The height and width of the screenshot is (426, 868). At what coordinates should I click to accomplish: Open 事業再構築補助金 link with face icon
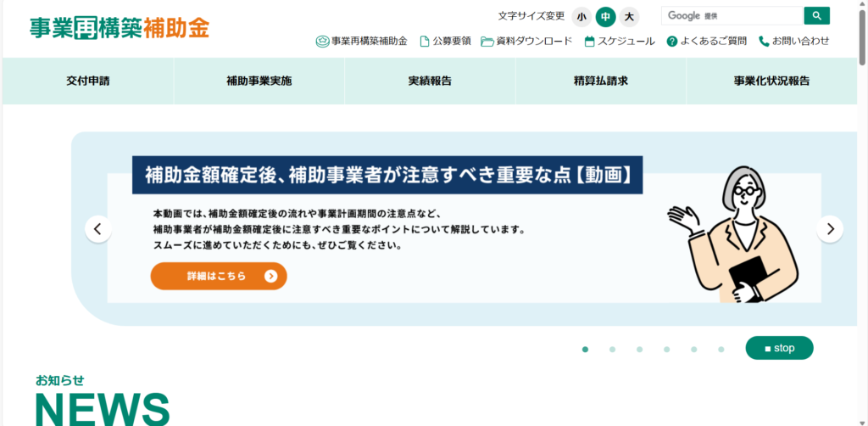(x=362, y=41)
